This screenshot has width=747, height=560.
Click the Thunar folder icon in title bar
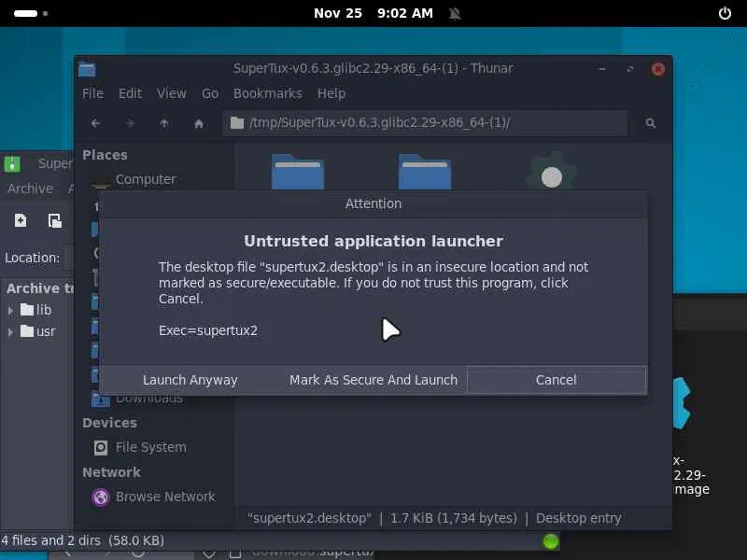[x=87, y=69]
